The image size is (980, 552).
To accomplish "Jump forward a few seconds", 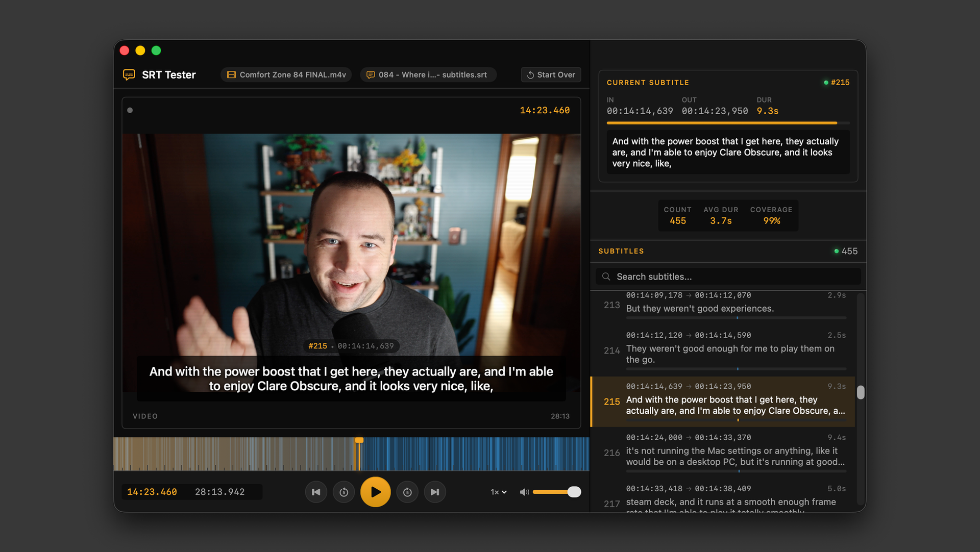I will click(x=407, y=492).
